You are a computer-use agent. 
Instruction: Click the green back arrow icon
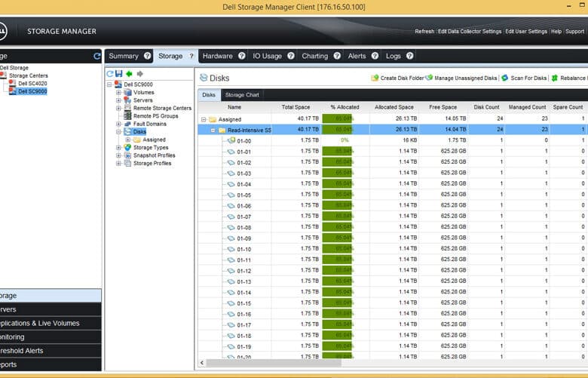130,74
